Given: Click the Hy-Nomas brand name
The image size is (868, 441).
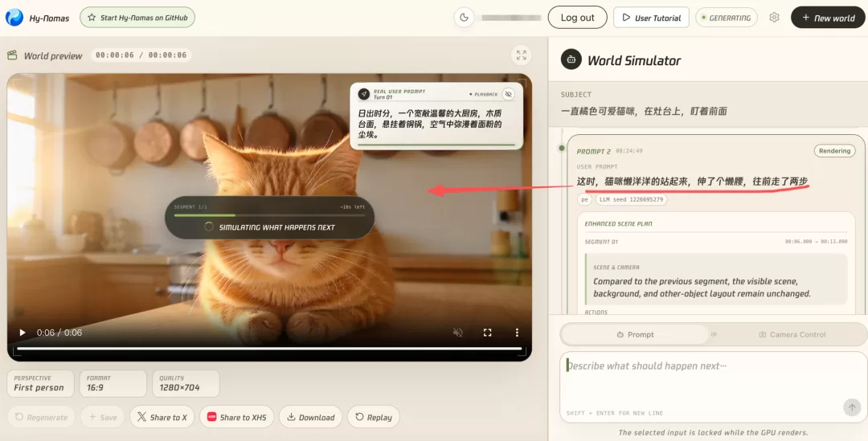Looking at the screenshot, I should click(x=49, y=18).
